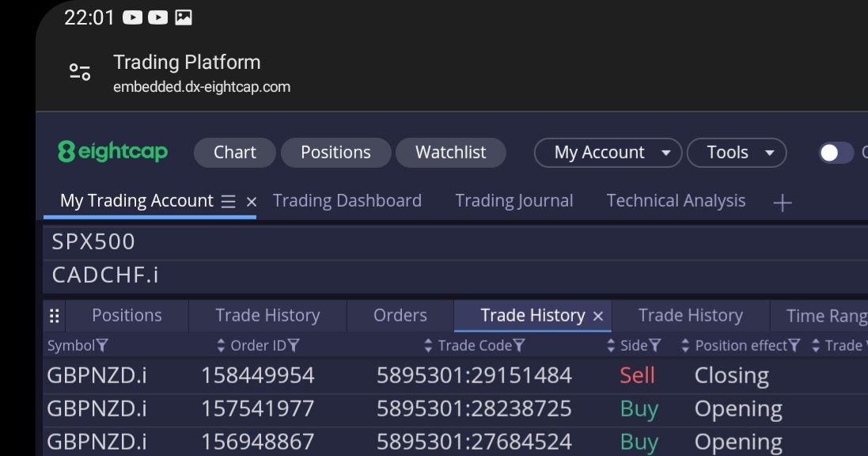Select the My Trading Account tab
This screenshot has width=868, height=456.
coord(137,200)
